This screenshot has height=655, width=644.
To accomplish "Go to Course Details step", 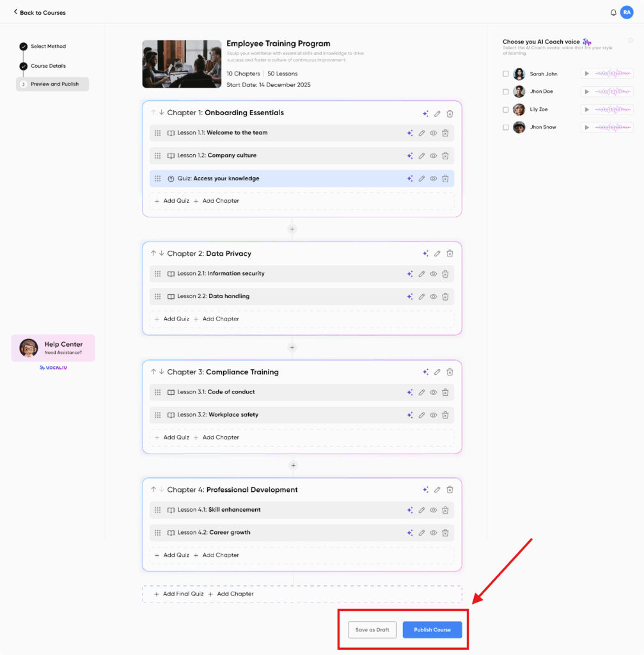I will tap(48, 66).
